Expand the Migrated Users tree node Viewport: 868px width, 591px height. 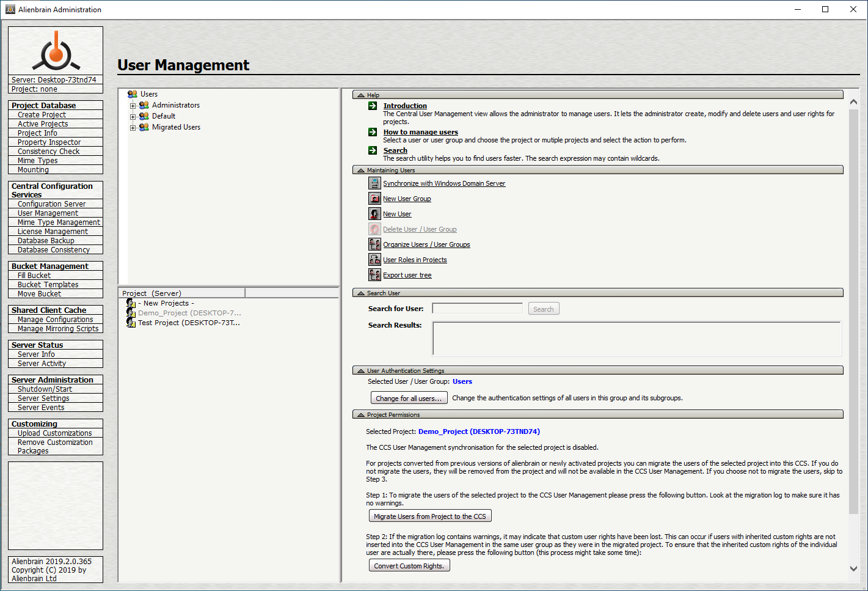[x=133, y=128]
